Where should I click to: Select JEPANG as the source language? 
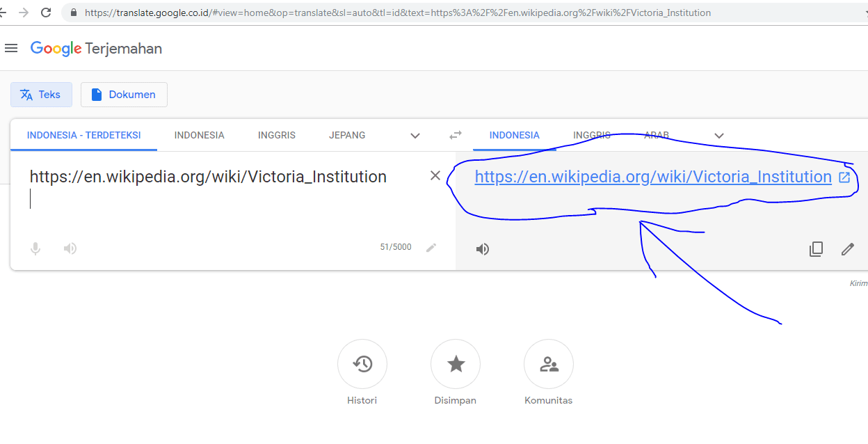(347, 135)
